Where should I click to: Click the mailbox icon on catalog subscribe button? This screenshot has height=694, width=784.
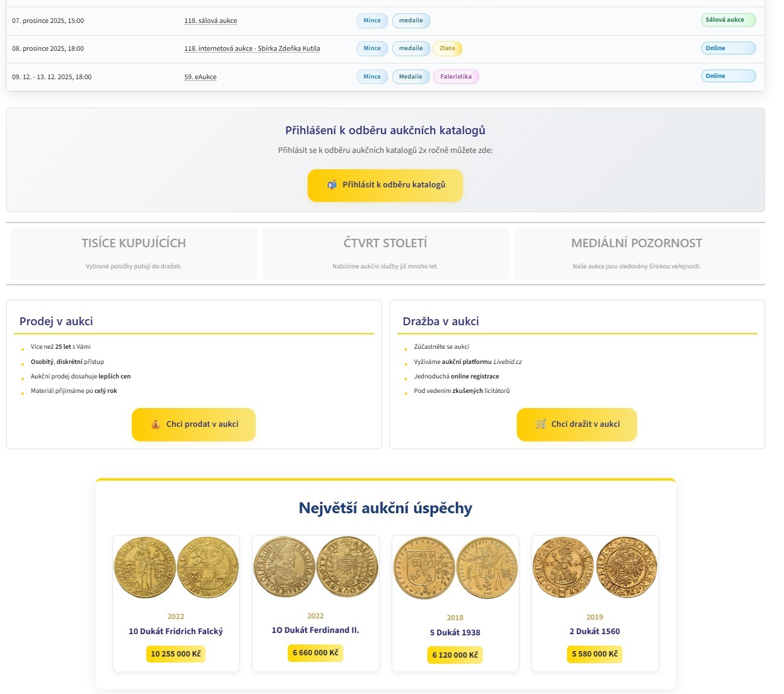pyautogui.click(x=332, y=185)
